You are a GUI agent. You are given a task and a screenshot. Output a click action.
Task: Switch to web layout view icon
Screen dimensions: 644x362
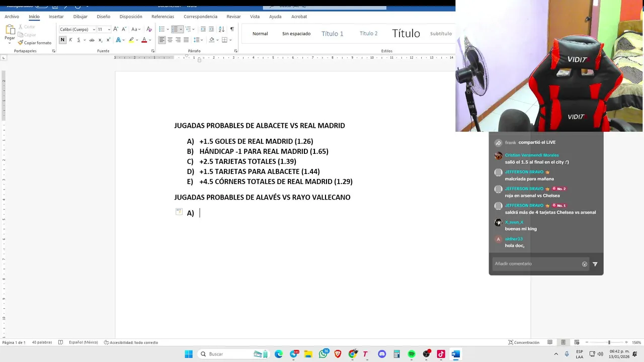577,342
